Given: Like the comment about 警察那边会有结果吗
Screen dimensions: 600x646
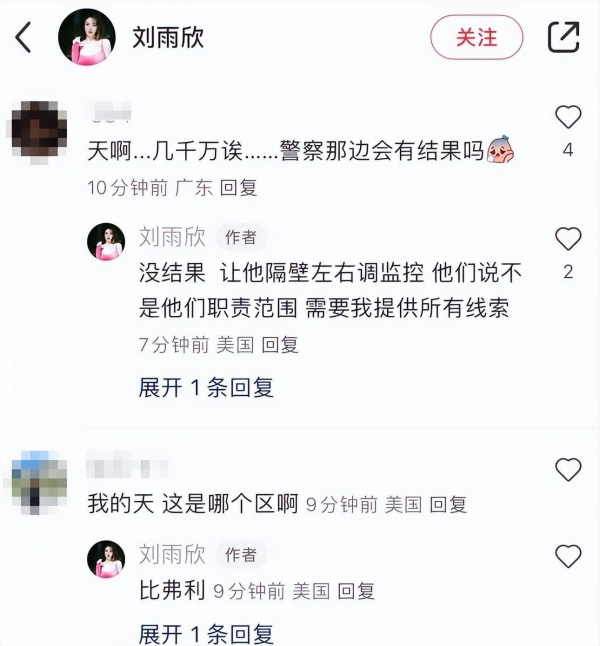Looking at the screenshot, I should coord(568,117).
